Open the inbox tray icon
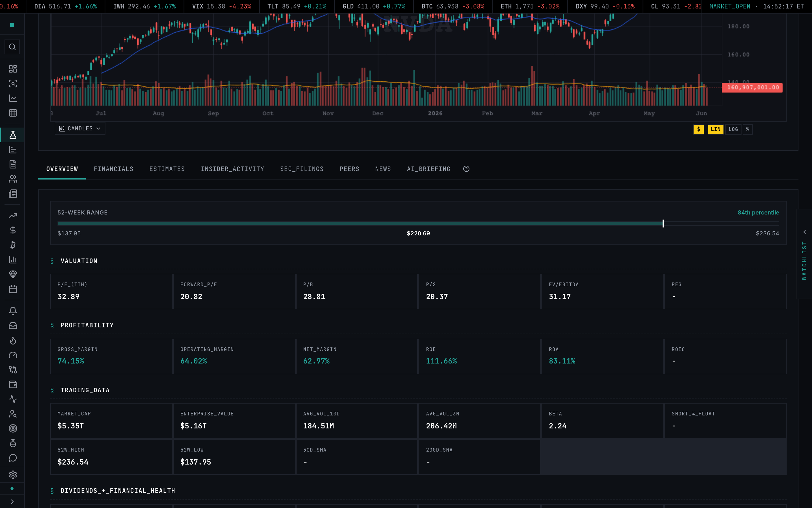The width and height of the screenshot is (812, 508). (x=13, y=326)
